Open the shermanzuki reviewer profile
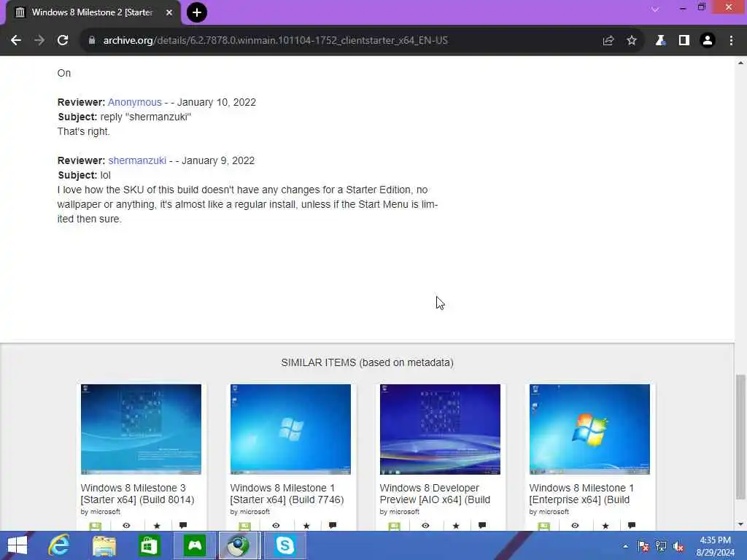This screenshot has height=560, width=747. pos(137,160)
